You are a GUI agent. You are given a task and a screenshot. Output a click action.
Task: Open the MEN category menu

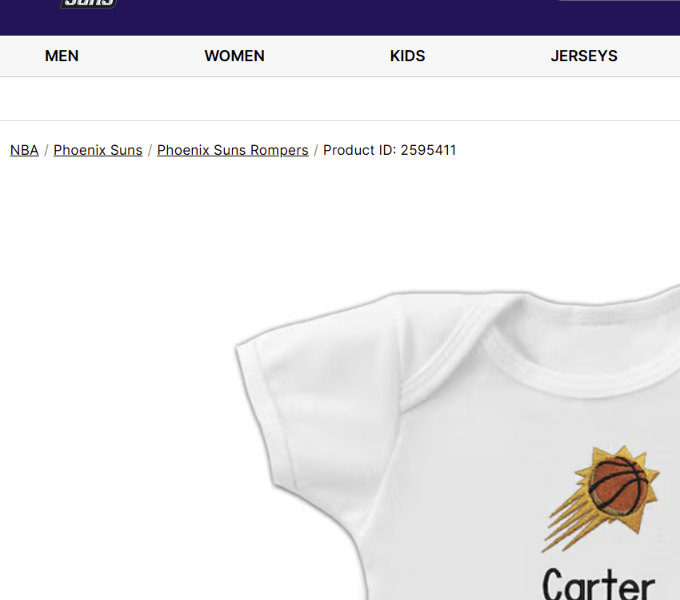tap(62, 56)
